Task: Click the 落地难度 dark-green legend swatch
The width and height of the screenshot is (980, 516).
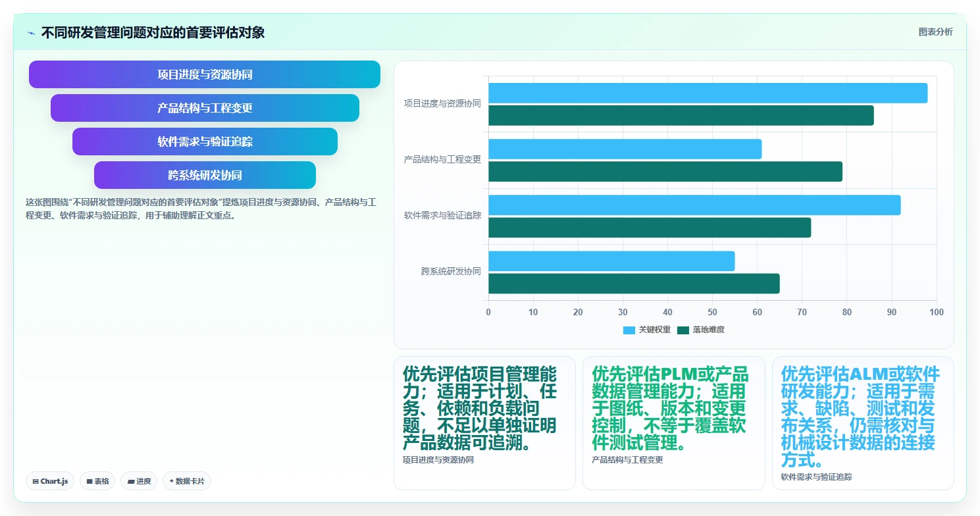Action: click(x=683, y=330)
